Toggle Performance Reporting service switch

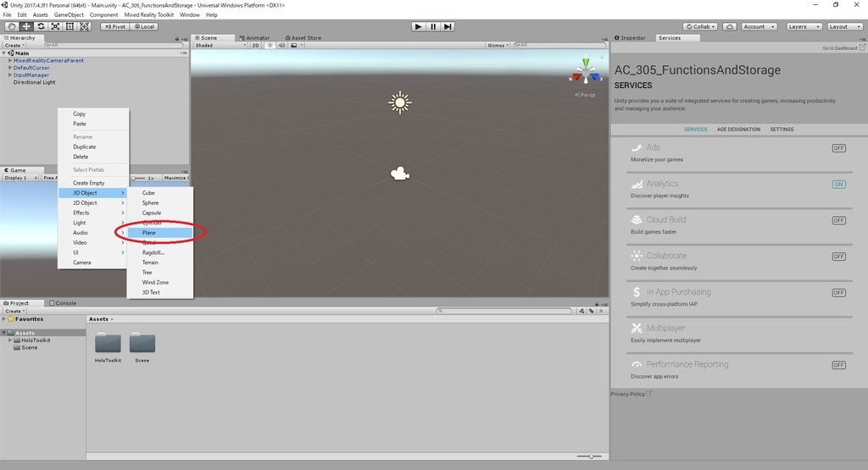(838, 365)
